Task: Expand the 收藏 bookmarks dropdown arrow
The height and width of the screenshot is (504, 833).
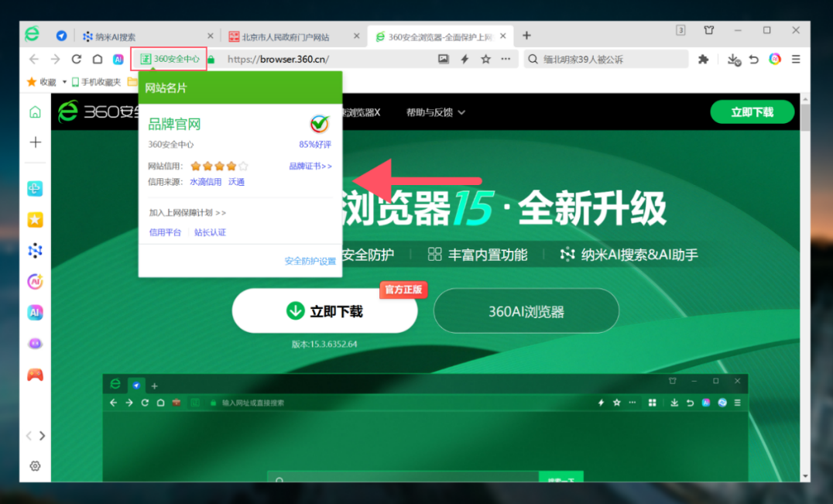Action: tap(64, 82)
